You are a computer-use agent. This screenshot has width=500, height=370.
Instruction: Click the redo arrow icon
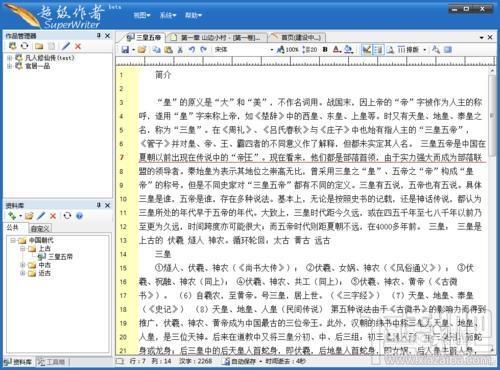pos(203,50)
